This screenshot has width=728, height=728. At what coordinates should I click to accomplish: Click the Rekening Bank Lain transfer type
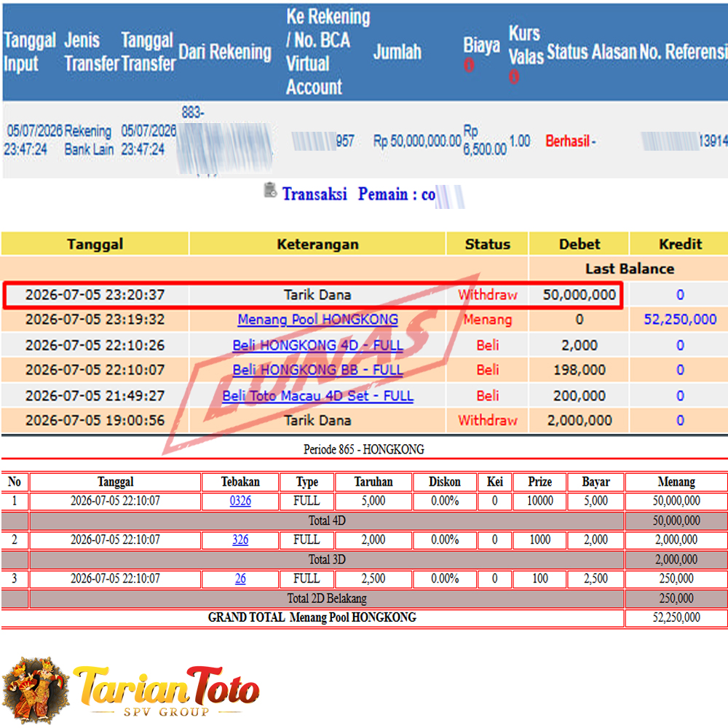click(x=89, y=141)
